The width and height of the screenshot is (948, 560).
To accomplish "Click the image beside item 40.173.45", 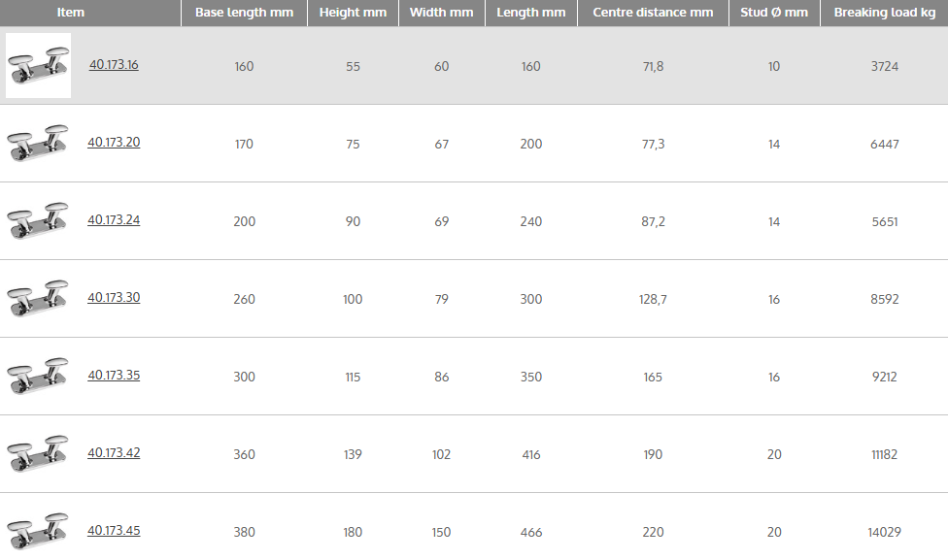I will coord(38,531).
